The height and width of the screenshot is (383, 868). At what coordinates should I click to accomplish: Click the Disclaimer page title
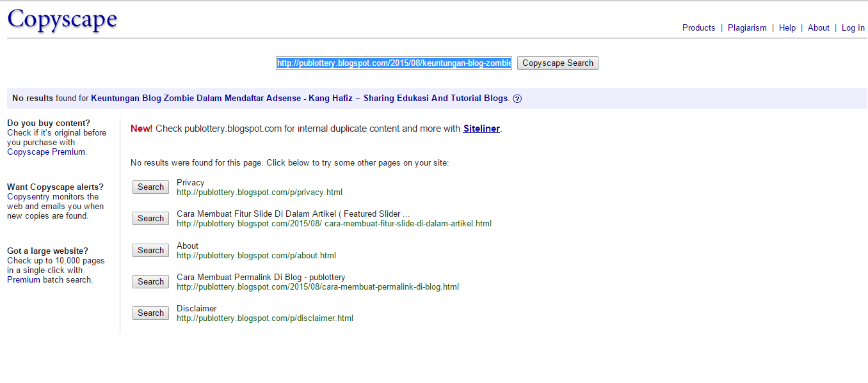(197, 308)
